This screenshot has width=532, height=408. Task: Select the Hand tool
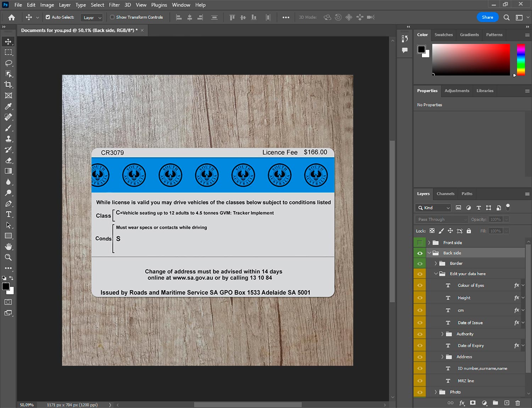tap(9, 247)
